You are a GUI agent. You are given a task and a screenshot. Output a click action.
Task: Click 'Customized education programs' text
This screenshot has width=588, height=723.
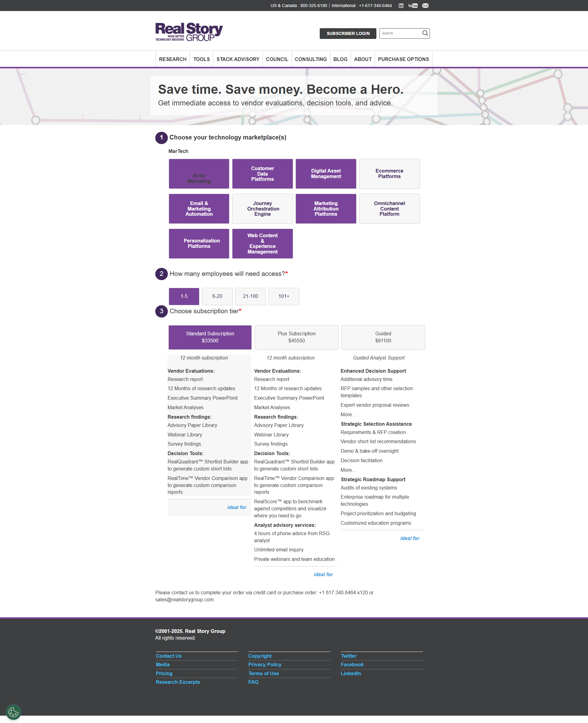coord(376,523)
